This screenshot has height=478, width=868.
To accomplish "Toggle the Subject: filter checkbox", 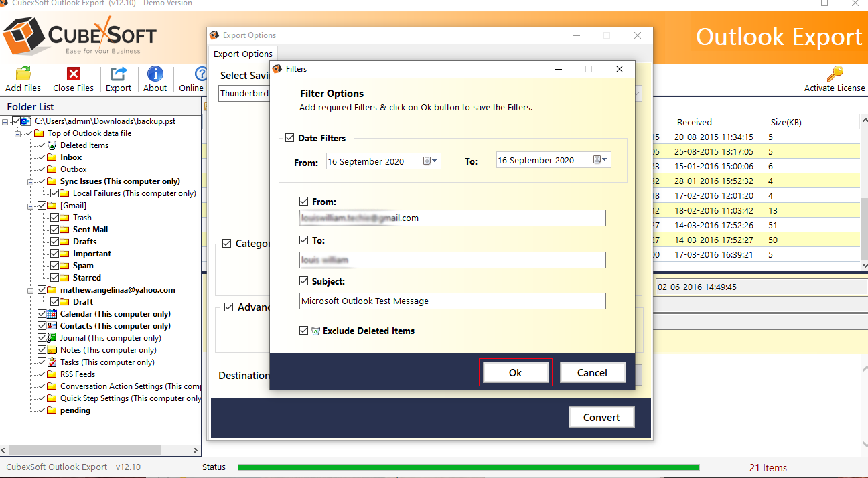I will (304, 281).
